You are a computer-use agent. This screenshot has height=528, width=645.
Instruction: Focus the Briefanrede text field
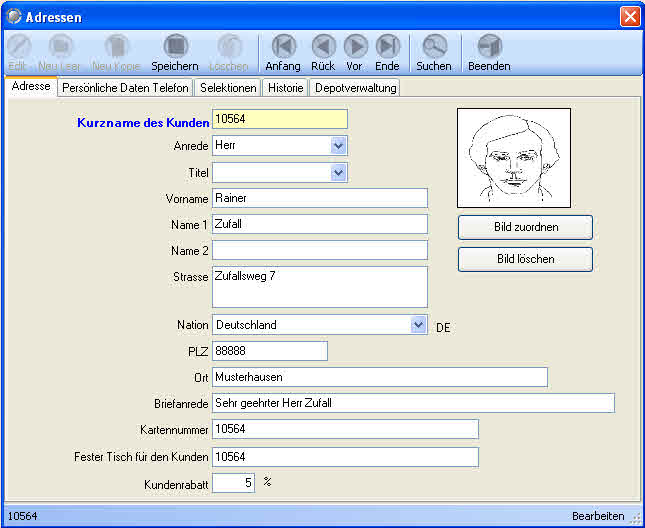[x=413, y=403]
